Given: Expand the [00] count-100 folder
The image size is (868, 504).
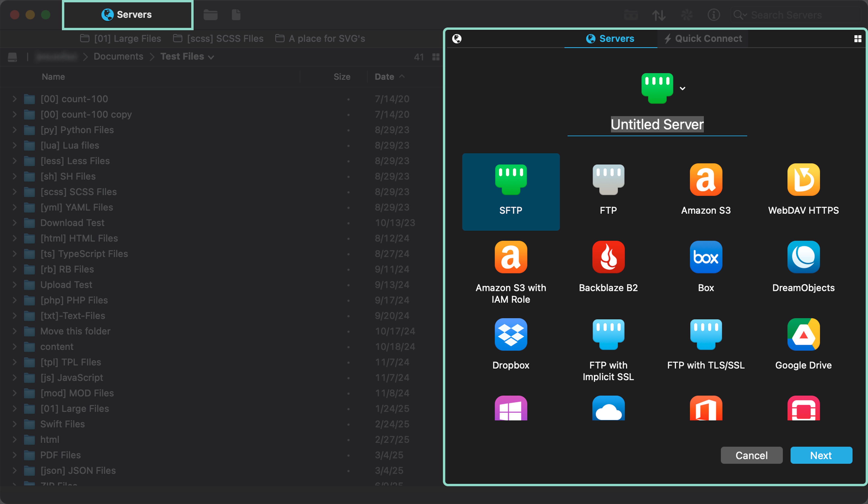Looking at the screenshot, I should click(x=15, y=99).
